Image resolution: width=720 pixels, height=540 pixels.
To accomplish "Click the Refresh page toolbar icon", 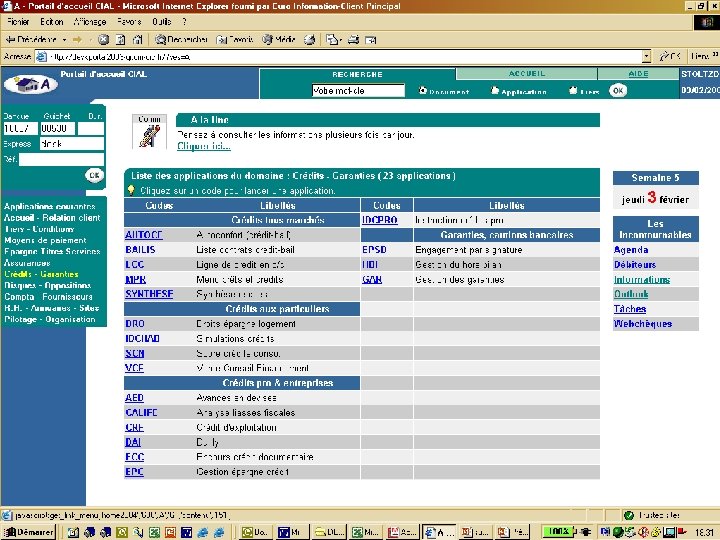I will (118, 39).
